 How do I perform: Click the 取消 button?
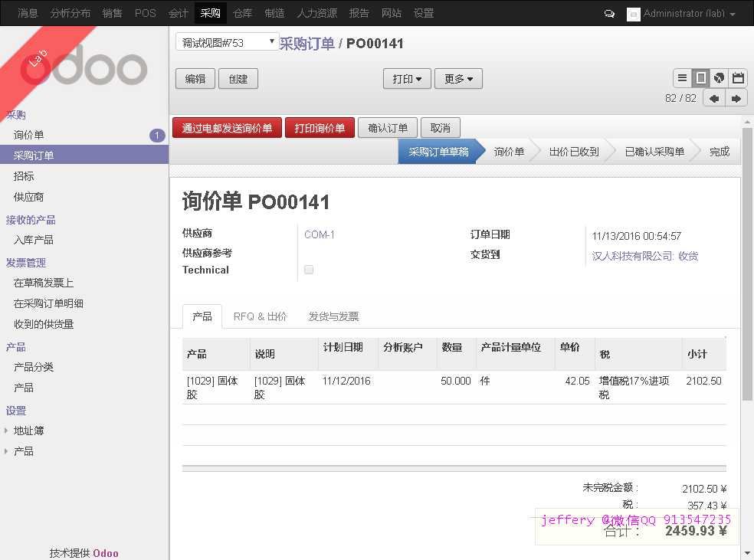pos(441,128)
